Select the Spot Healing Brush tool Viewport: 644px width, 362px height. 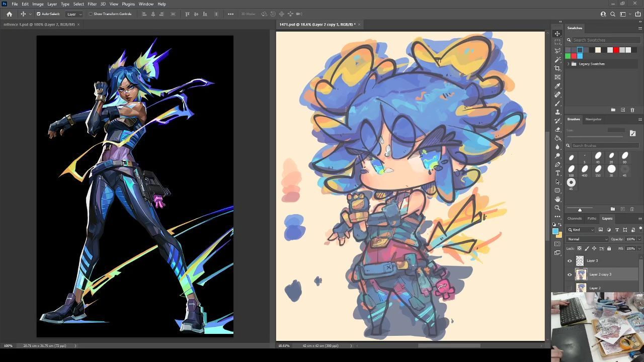pos(557,95)
